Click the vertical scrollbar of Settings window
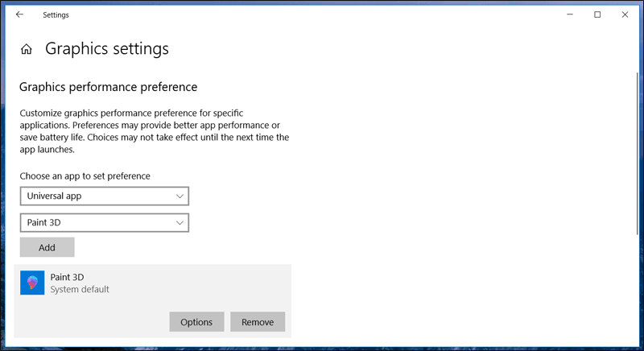The height and width of the screenshot is (351, 644). coord(637,153)
